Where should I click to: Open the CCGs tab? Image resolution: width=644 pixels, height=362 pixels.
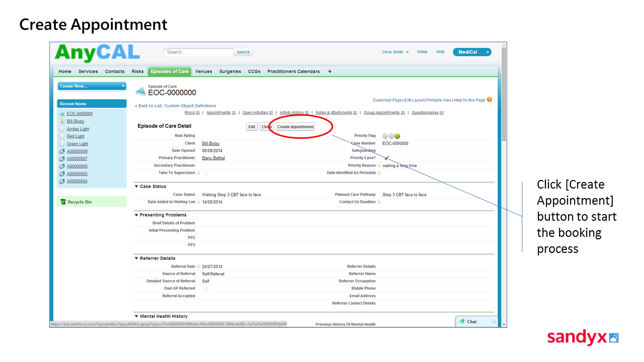[254, 71]
